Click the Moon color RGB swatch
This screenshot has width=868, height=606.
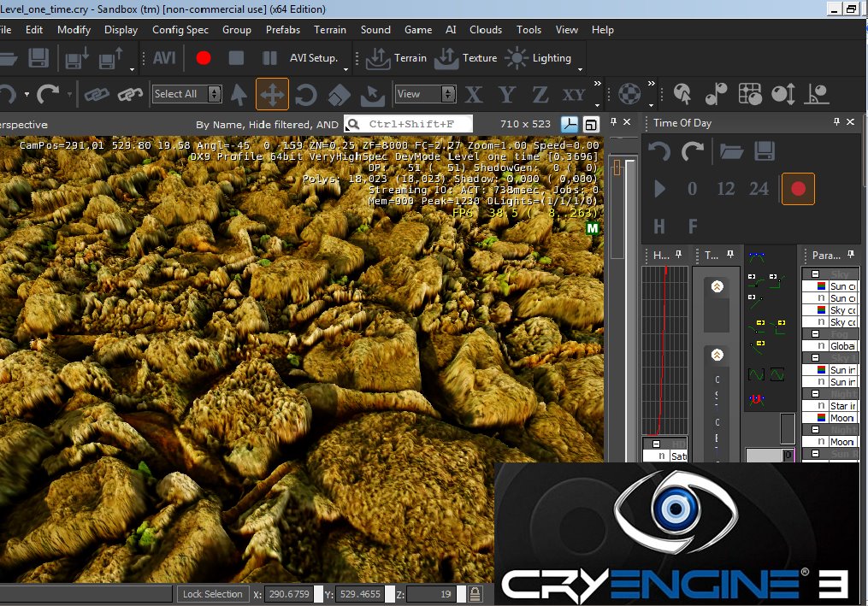822,418
